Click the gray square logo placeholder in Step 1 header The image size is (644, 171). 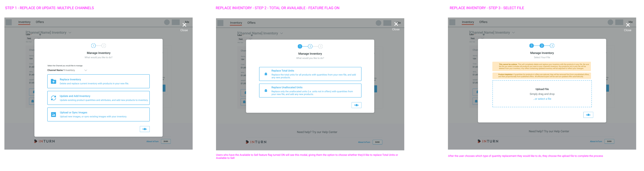point(9,22)
